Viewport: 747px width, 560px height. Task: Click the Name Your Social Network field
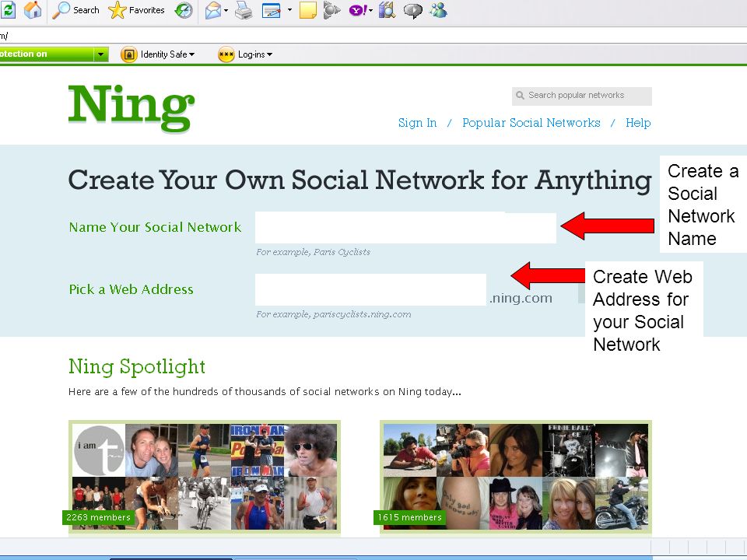(405, 228)
